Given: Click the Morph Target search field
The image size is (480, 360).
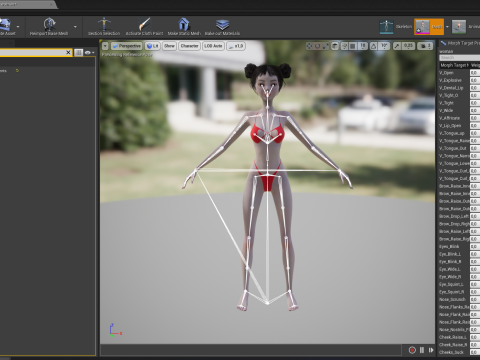Looking at the screenshot, I should click(x=460, y=58).
